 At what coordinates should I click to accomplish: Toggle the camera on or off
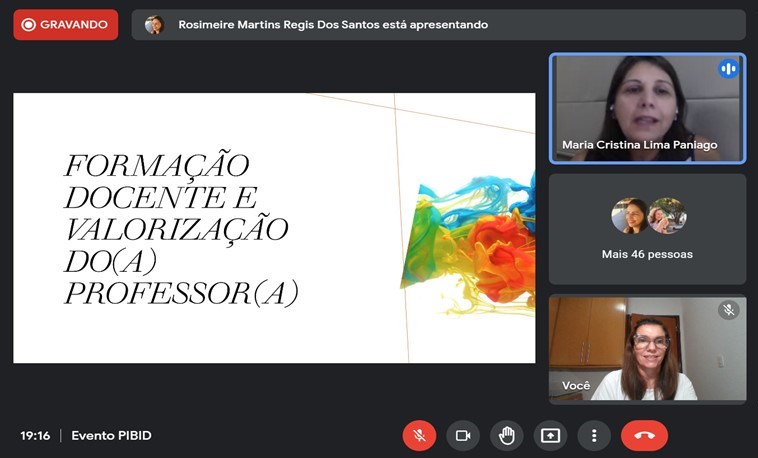pos(463,436)
